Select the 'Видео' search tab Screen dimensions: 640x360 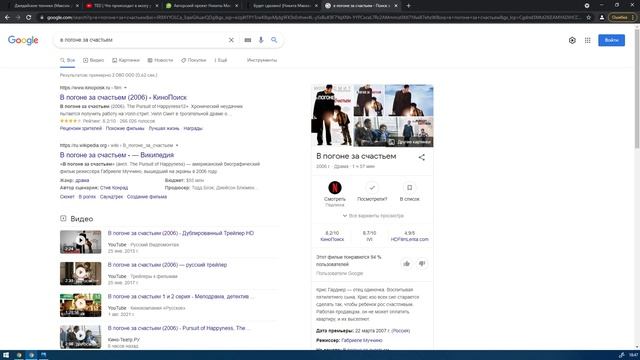click(x=93, y=60)
